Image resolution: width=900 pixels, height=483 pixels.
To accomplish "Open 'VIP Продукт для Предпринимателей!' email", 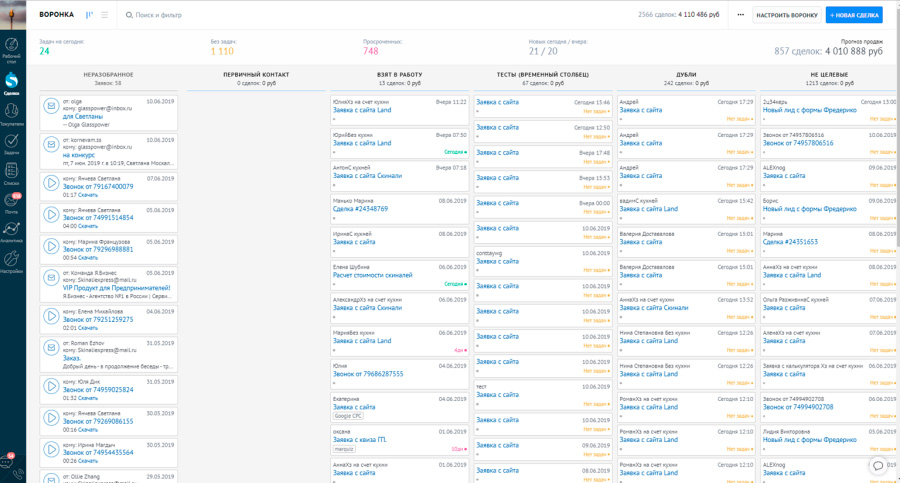I will (117, 288).
